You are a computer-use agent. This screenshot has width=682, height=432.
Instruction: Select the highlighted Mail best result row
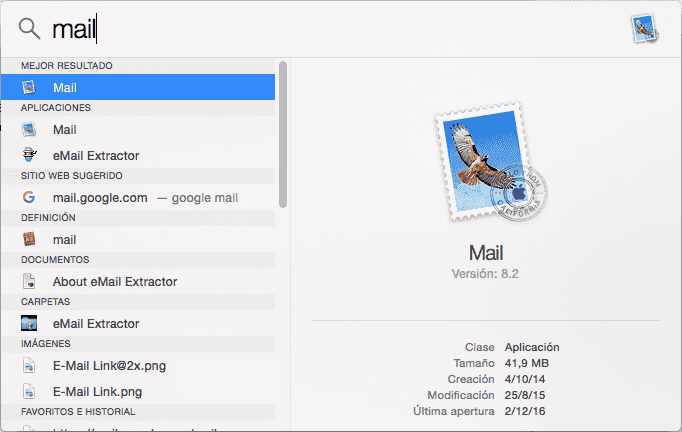click(138, 87)
